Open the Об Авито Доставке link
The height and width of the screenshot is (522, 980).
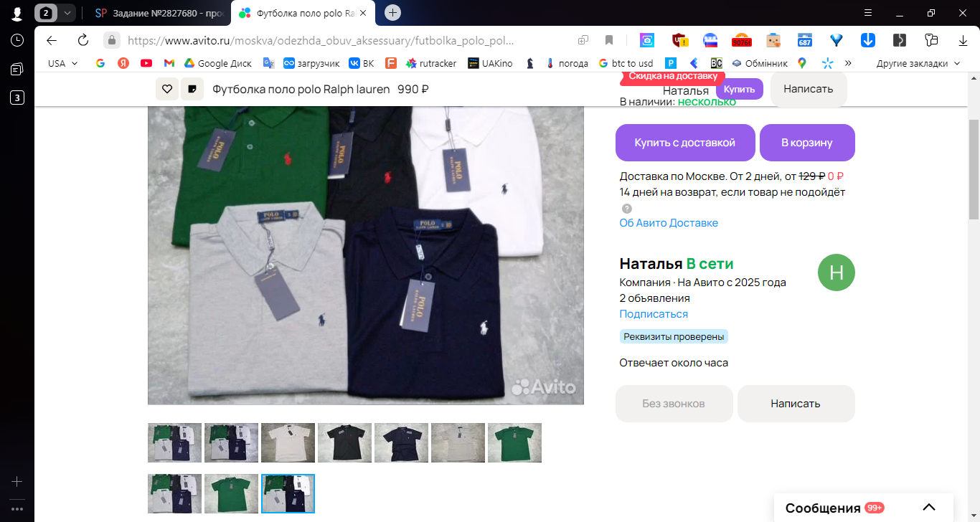coord(669,223)
